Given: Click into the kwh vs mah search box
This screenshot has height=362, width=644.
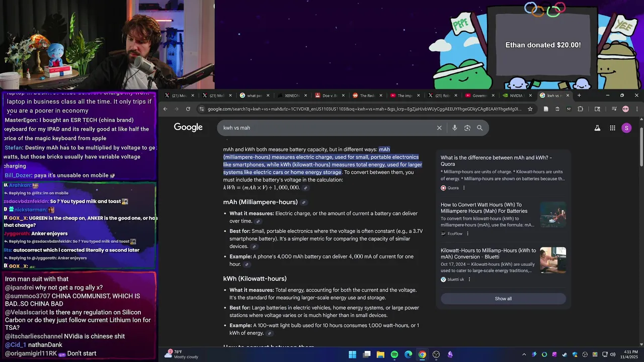Looking at the screenshot, I should 327,128.
